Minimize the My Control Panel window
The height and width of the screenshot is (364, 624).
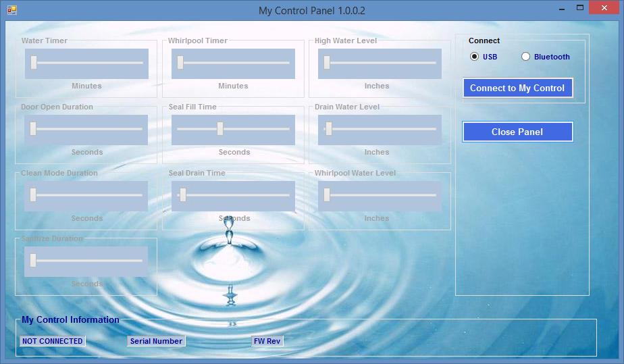[x=562, y=8]
